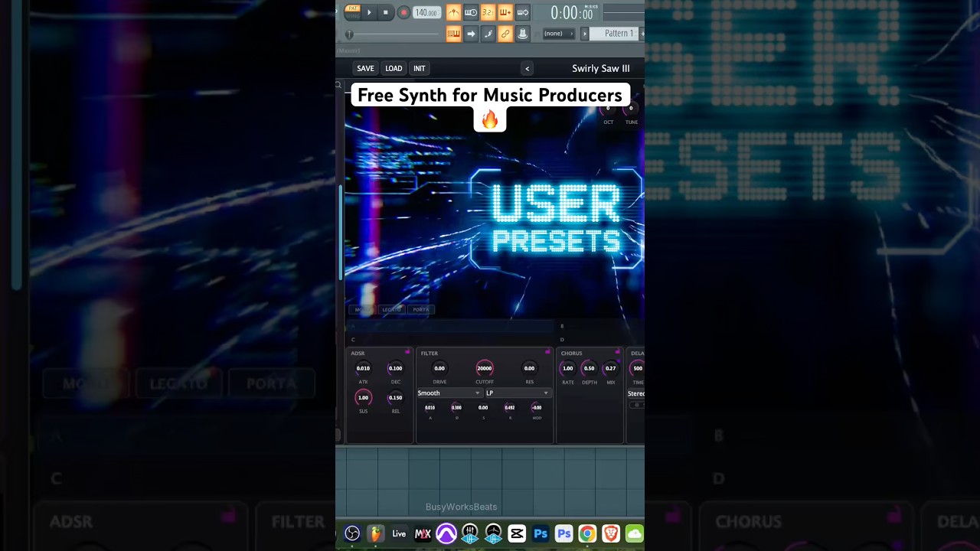Screen dimensions: 980x551
Task: Click the ADSR DEC knob
Action: [395, 368]
